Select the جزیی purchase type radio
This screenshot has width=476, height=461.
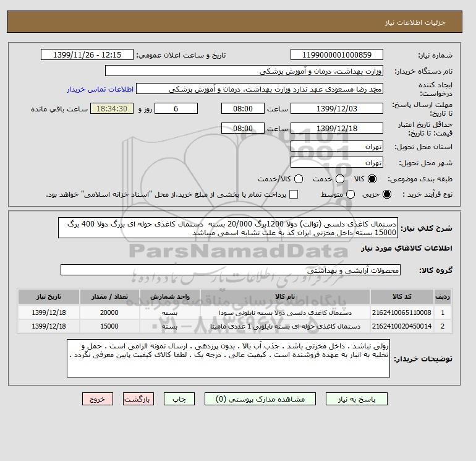(x=387, y=194)
